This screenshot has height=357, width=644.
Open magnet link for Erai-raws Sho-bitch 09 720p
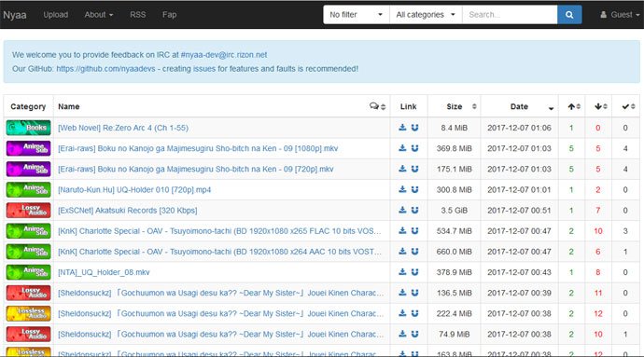(414, 169)
